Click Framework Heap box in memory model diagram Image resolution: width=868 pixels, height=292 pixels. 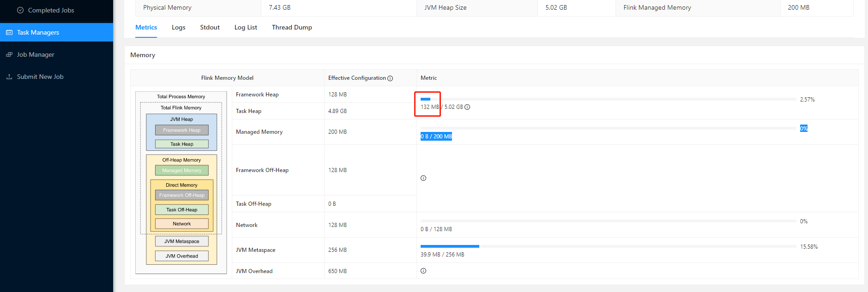point(182,130)
